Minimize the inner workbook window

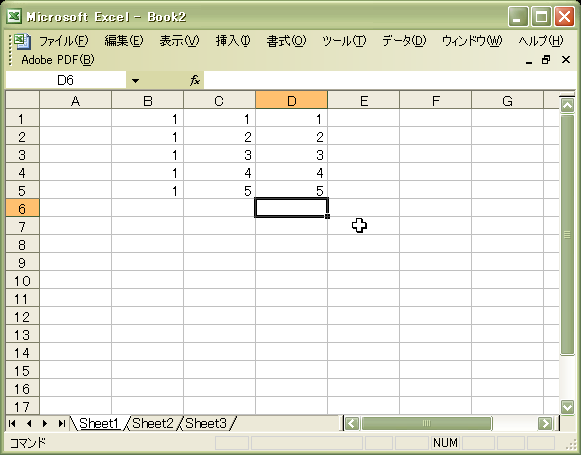tap(529, 60)
